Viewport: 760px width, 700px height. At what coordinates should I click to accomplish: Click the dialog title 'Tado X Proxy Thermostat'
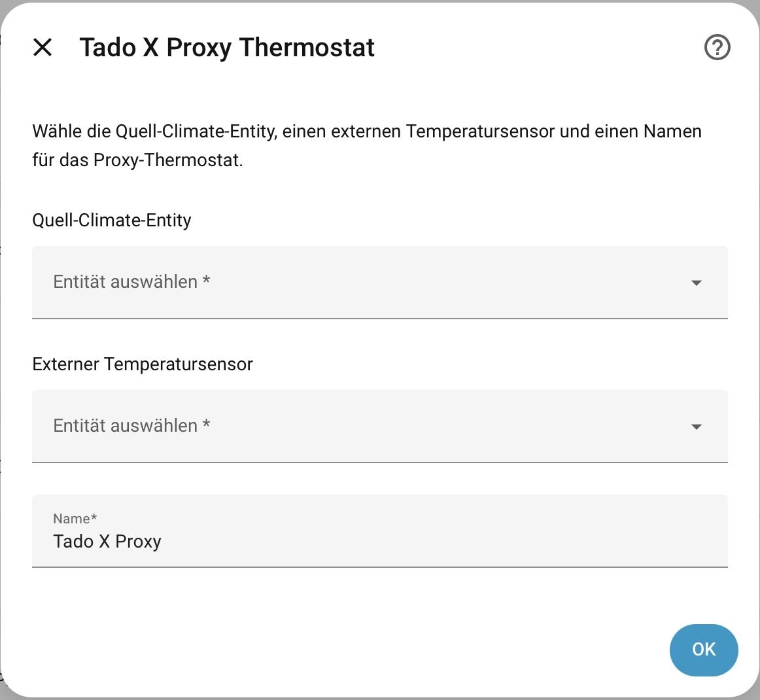pyautogui.click(x=227, y=48)
